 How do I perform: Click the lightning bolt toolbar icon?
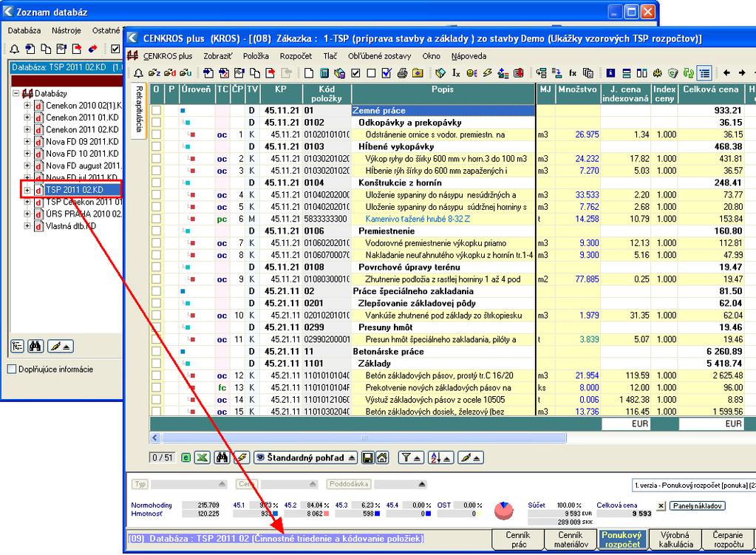point(488,73)
